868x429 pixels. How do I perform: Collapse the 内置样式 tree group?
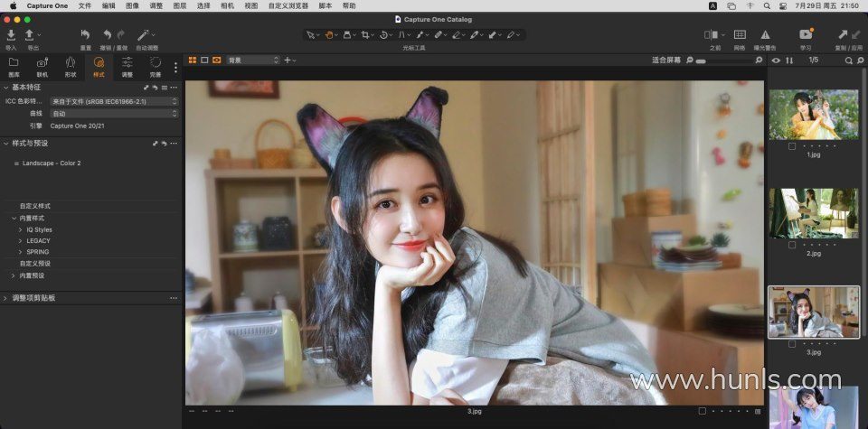pyautogui.click(x=14, y=219)
